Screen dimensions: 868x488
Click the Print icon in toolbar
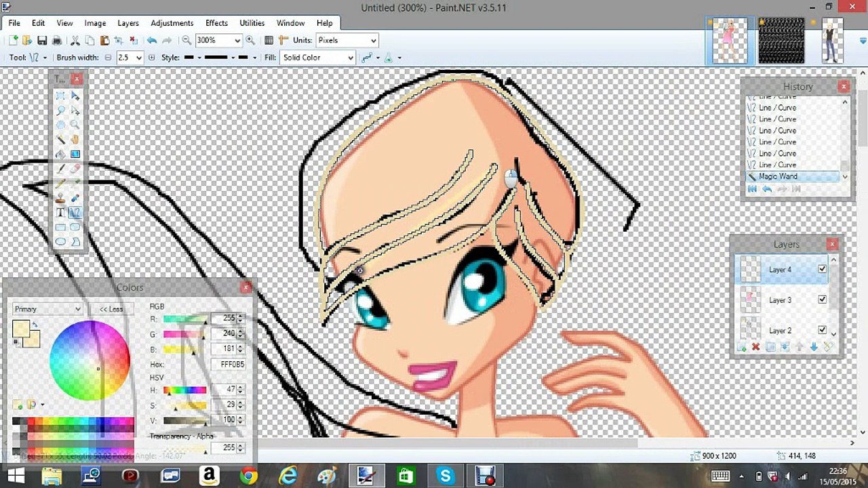(57, 41)
